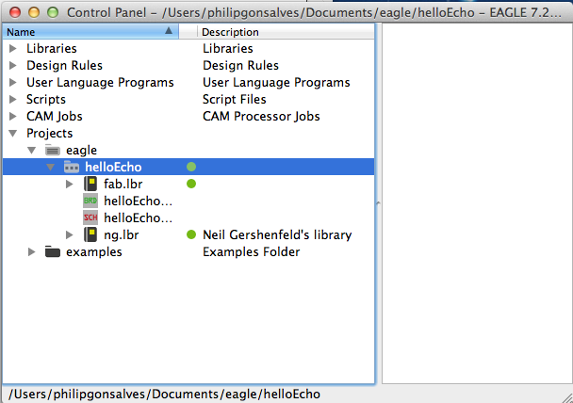
Task: Click 'CAM Processor Jobs' description text
Action: (261, 116)
